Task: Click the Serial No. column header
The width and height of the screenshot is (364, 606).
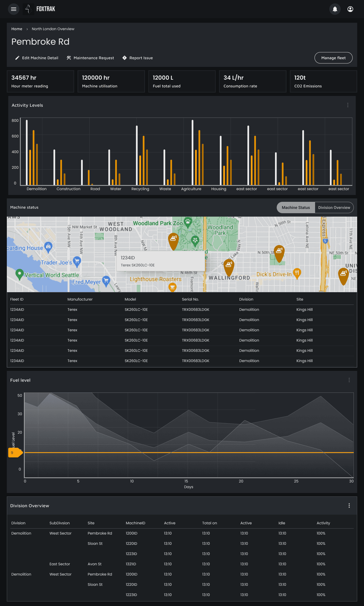Action: [x=190, y=299]
